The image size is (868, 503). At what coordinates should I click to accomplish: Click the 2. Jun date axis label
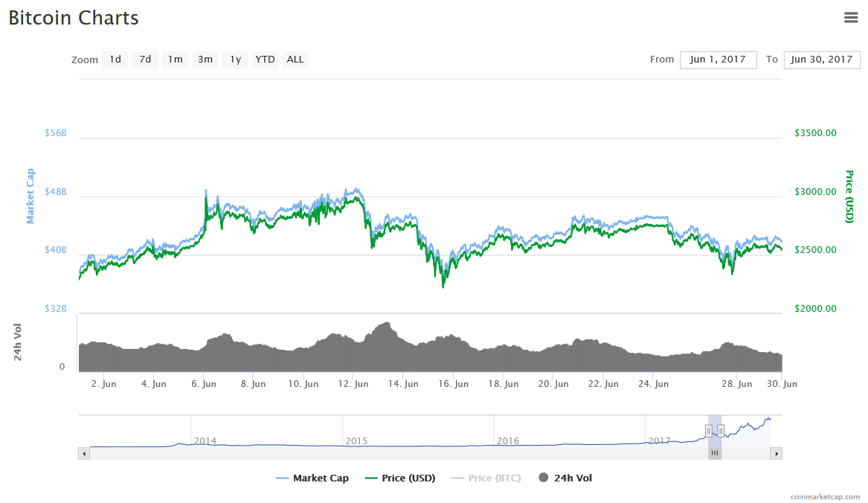pos(103,384)
